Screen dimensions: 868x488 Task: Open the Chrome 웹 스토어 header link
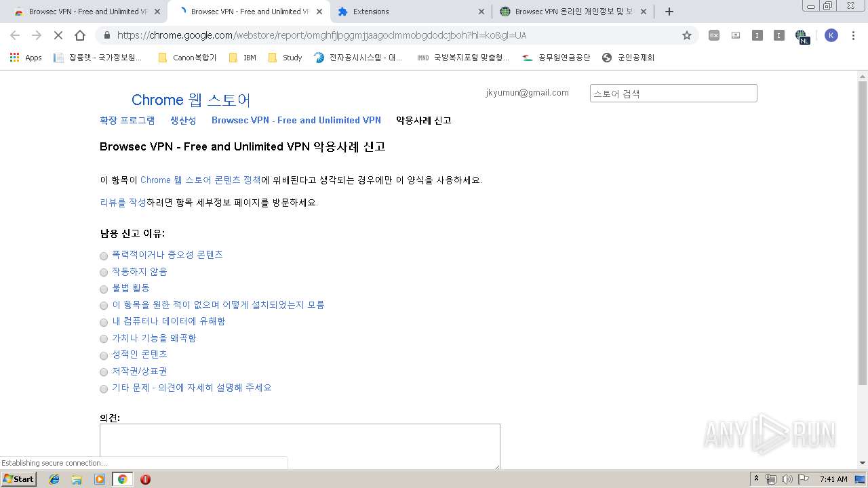(191, 100)
